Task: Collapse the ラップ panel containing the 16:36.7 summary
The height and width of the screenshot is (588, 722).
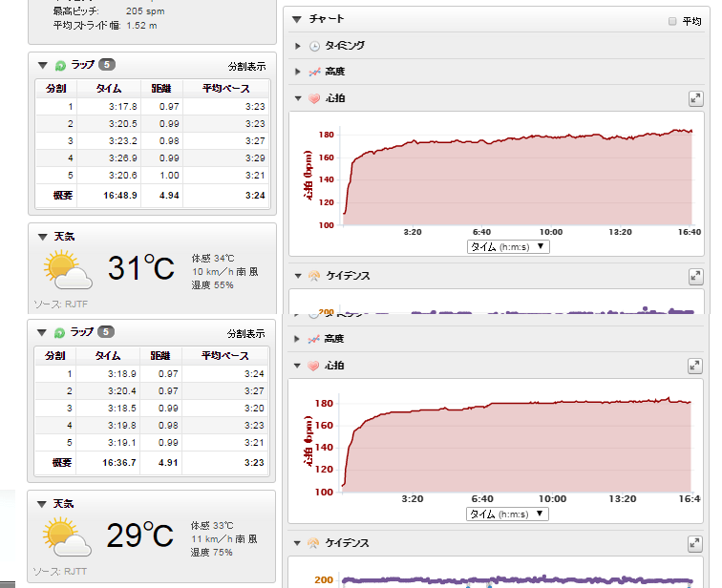Action: 42,332
